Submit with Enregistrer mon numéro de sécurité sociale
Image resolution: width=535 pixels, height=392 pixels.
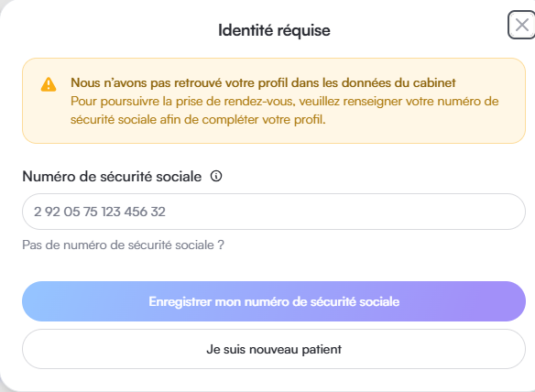pyautogui.click(x=274, y=301)
